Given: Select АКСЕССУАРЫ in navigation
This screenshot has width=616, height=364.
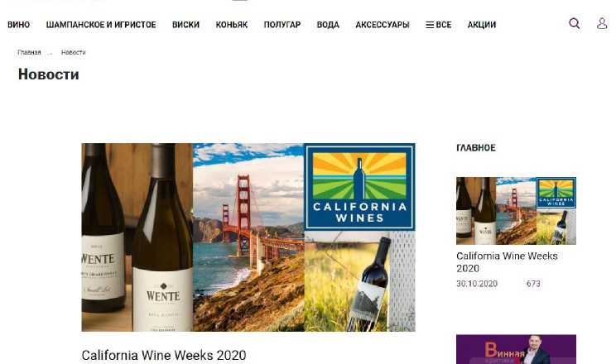Looking at the screenshot, I should point(383,25).
